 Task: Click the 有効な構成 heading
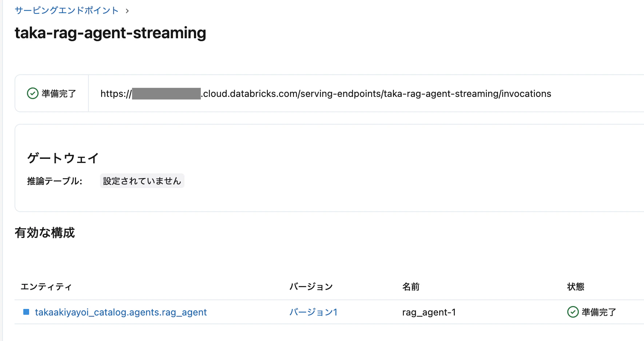click(45, 232)
